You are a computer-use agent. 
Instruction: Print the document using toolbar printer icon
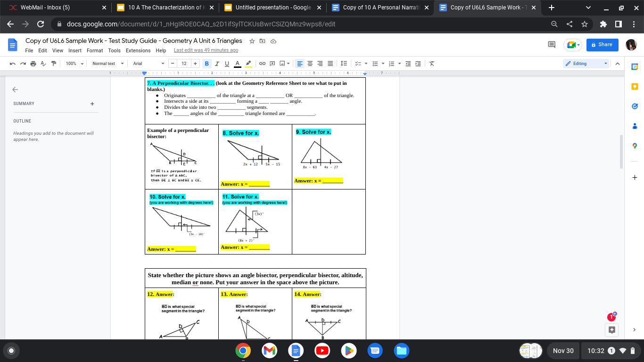(33, 64)
